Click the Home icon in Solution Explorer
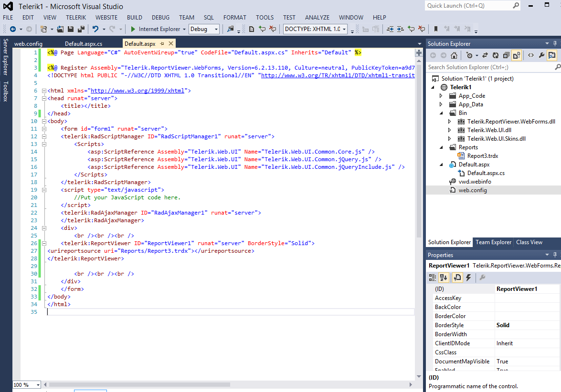The image size is (561, 392). tap(454, 55)
